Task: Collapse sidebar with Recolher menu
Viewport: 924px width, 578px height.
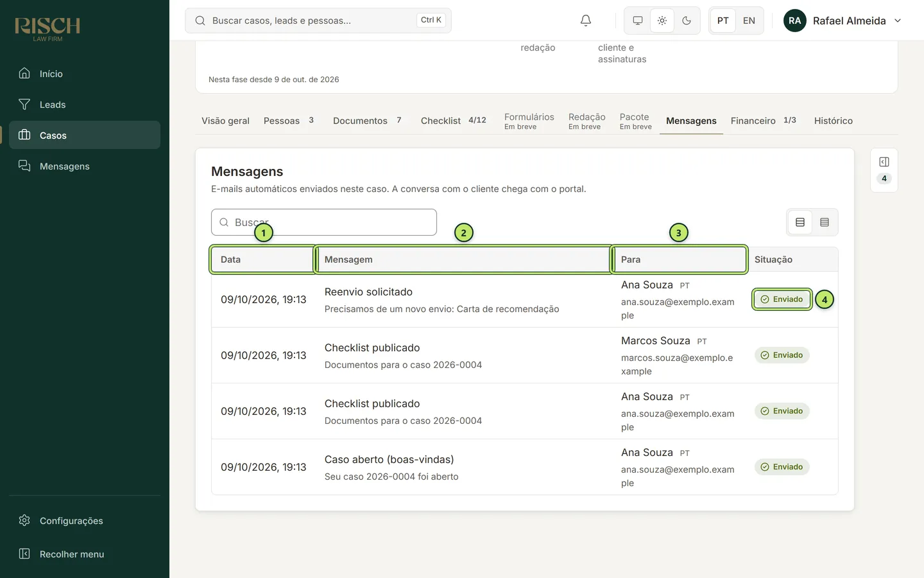Action: [85, 554]
